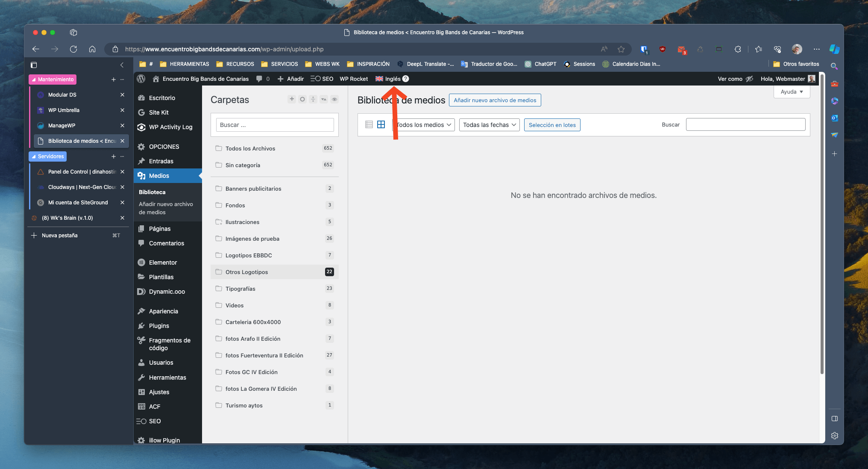Open the Elementor menu item

pos(167,263)
